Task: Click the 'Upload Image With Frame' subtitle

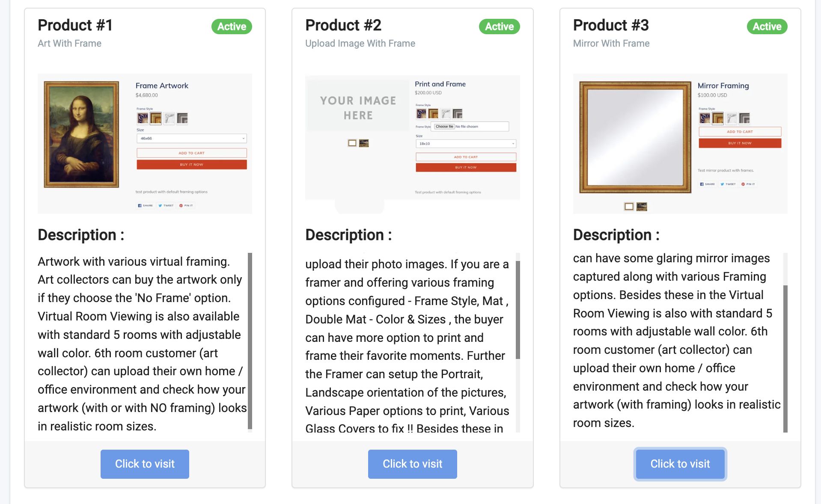Action: coord(360,43)
